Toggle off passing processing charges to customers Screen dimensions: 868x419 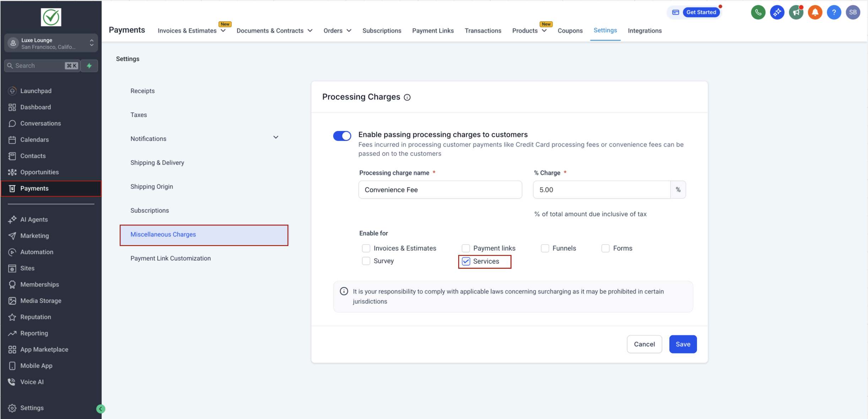point(342,136)
